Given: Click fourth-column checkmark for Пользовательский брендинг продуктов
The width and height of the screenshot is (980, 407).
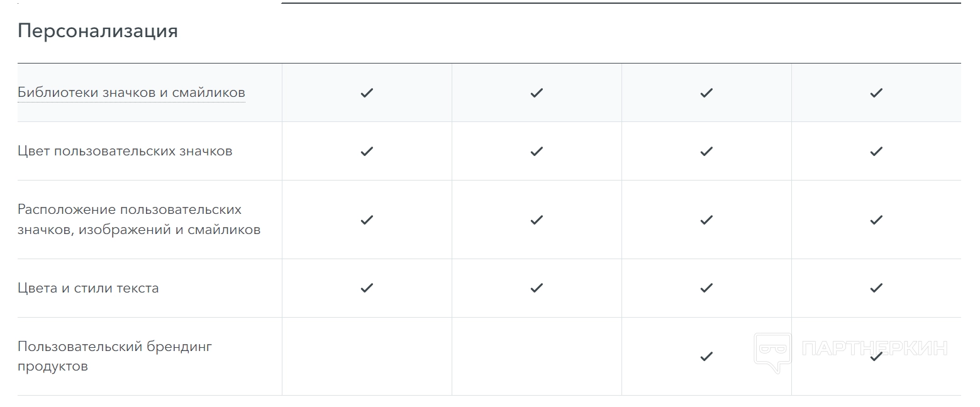Looking at the screenshot, I should coord(876,357).
